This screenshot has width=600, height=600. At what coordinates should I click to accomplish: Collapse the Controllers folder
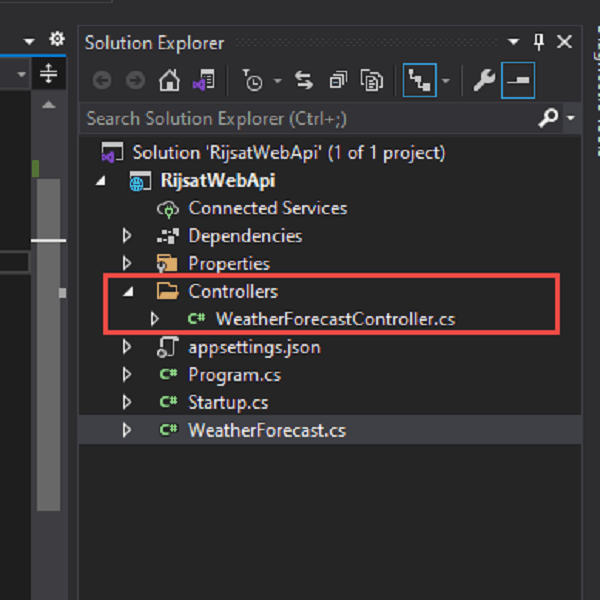pyautogui.click(x=127, y=292)
